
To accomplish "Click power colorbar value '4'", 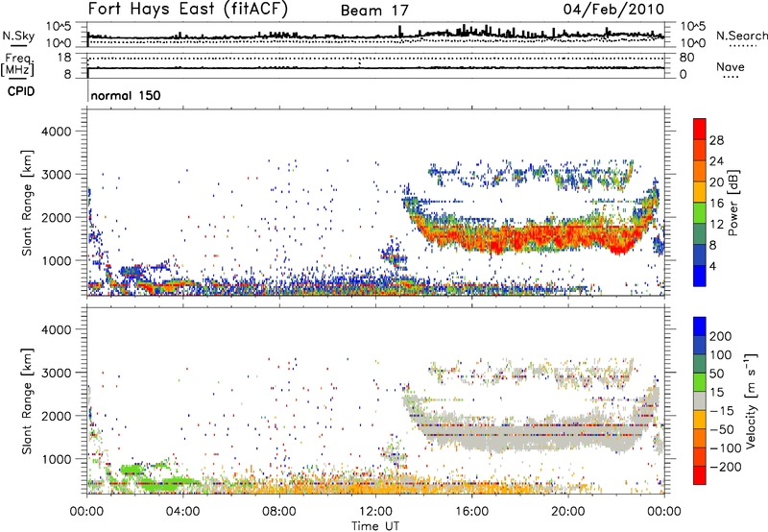I will (712, 266).
